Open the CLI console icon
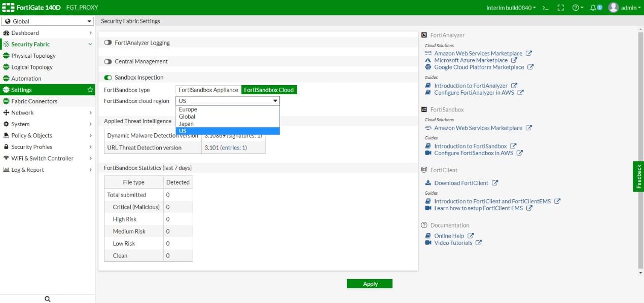 pyautogui.click(x=546, y=8)
